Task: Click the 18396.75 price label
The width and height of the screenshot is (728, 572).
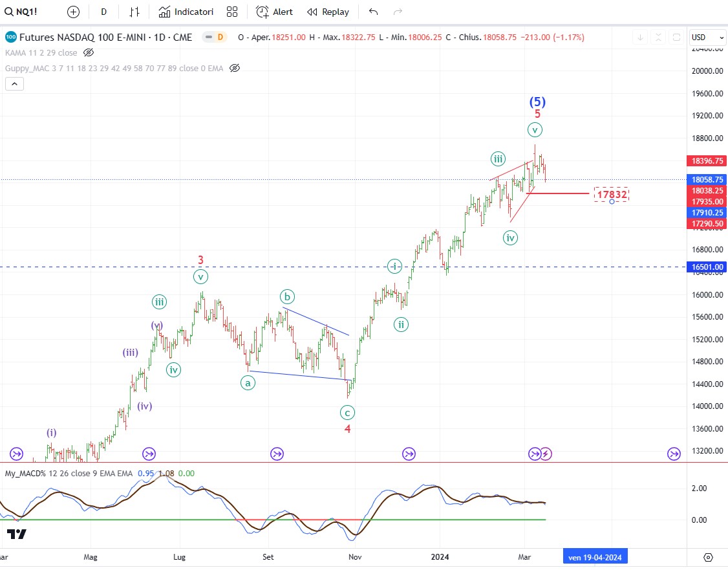Action: click(x=707, y=160)
